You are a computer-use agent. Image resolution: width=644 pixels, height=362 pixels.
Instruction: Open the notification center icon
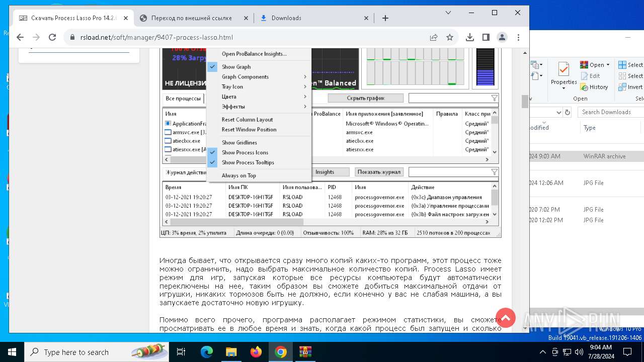tap(628, 352)
